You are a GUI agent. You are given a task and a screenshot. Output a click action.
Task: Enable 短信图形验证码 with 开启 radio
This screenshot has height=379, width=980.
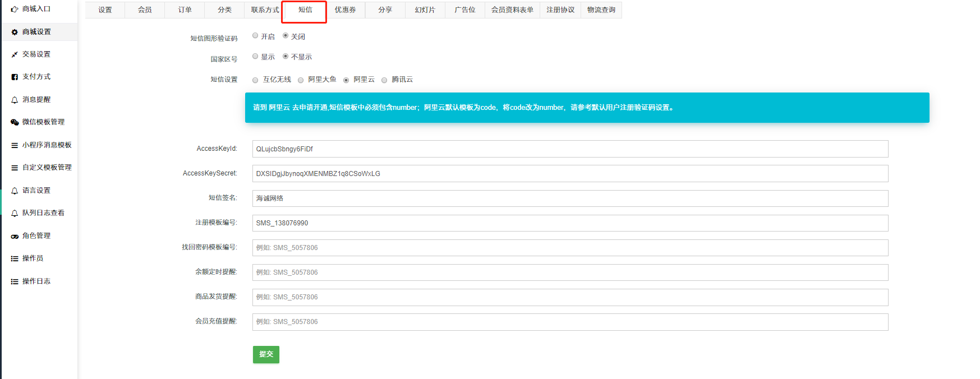(255, 36)
